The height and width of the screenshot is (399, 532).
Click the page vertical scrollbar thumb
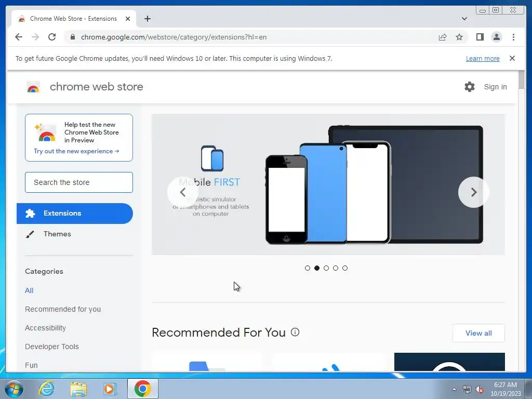[522, 80]
